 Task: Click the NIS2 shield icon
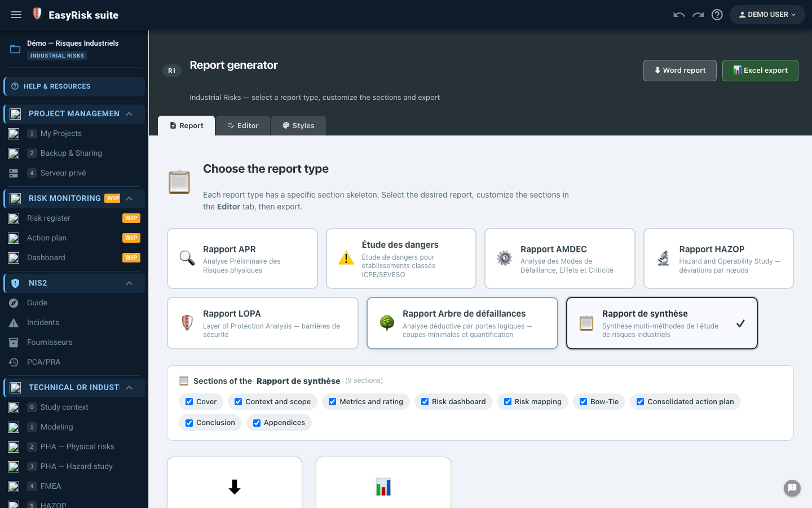15,283
